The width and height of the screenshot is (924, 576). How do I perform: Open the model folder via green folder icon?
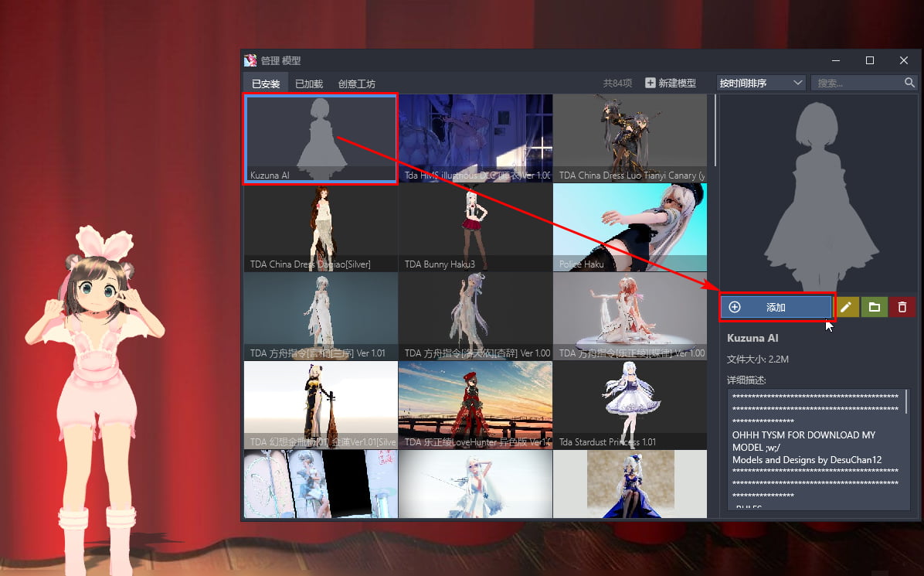point(875,307)
